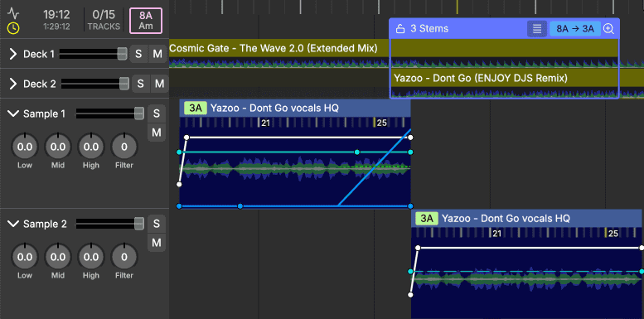
Task: Click the 8A Am key indicator
Action: pos(146,21)
